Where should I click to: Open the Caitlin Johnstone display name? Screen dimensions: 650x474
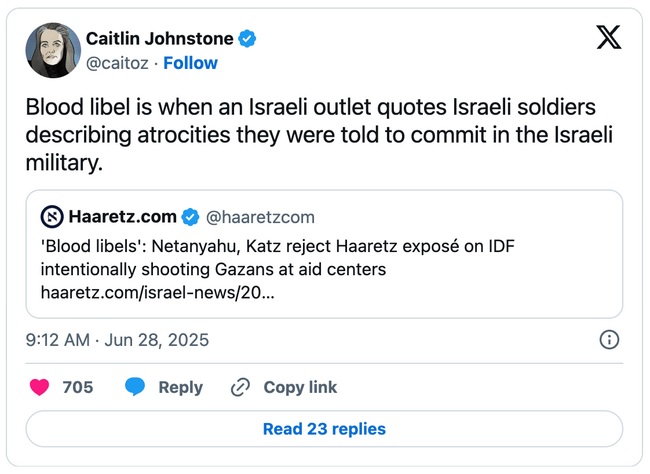(160, 39)
